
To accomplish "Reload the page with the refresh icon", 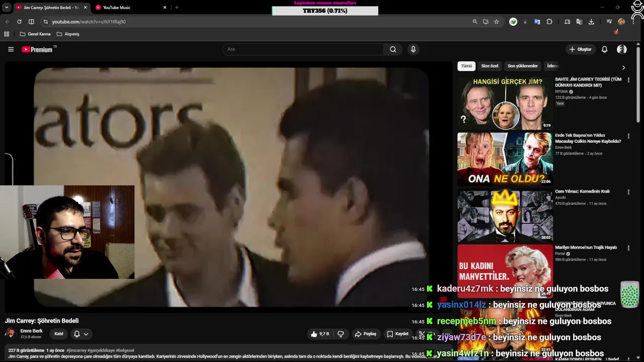I will tap(19, 22).
